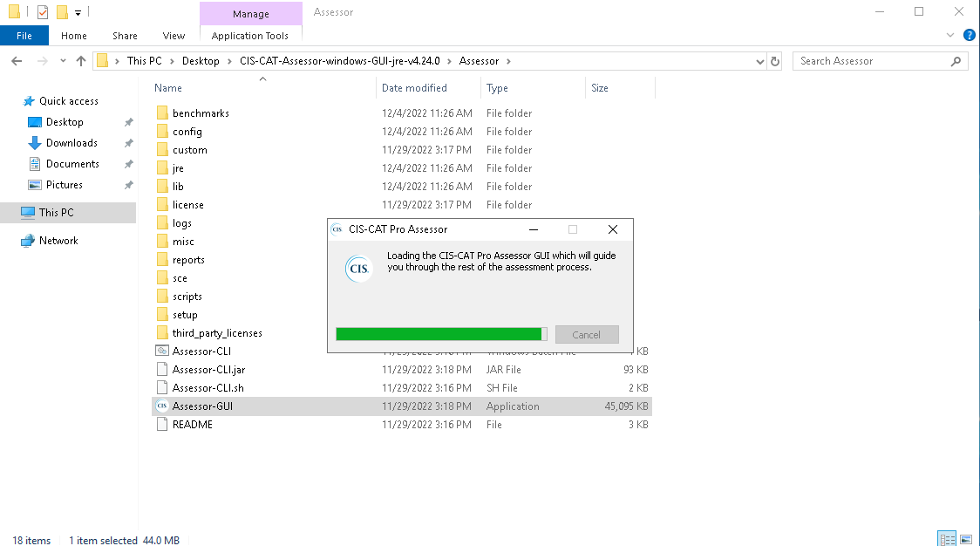The width and height of the screenshot is (980, 546).
Task: Click the Manage contextual tab
Action: (x=250, y=13)
